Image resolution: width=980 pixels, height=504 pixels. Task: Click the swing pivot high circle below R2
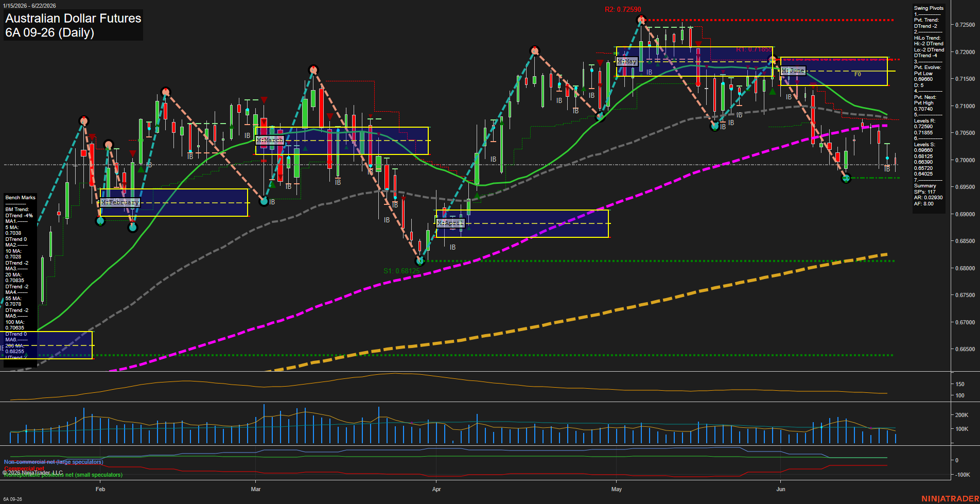point(641,20)
